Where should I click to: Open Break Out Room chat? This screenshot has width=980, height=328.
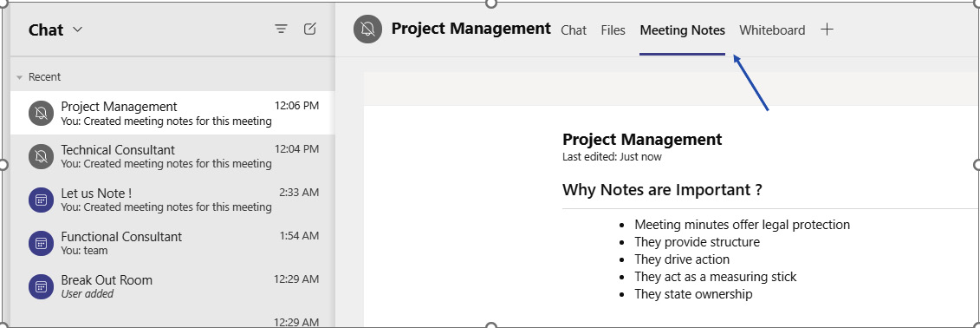tap(172, 286)
